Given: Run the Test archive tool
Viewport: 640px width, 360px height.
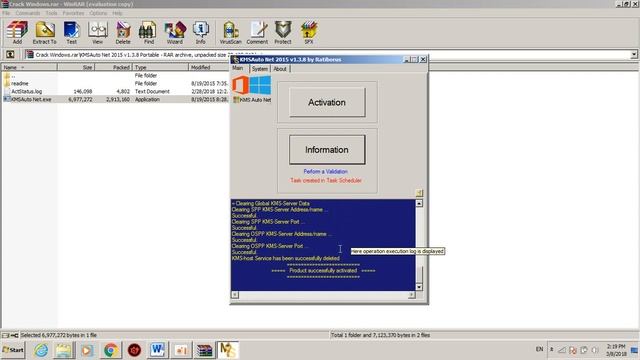Looking at the screenshot, I should click(71, 33).
